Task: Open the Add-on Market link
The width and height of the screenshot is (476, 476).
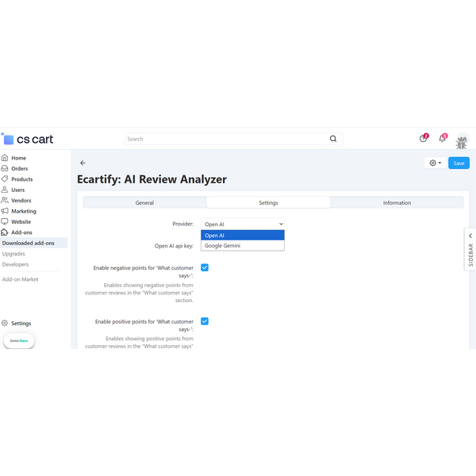Action: coord(21,279)
